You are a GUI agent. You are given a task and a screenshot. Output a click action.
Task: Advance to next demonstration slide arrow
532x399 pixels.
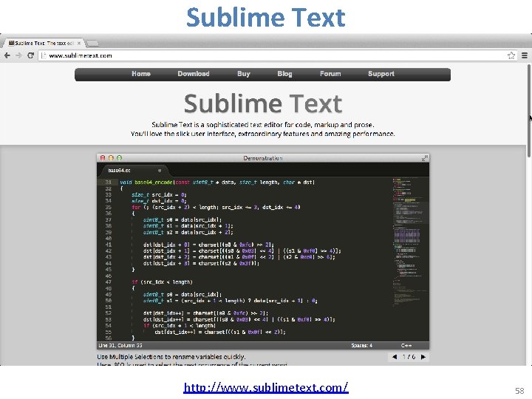[423, 357]
